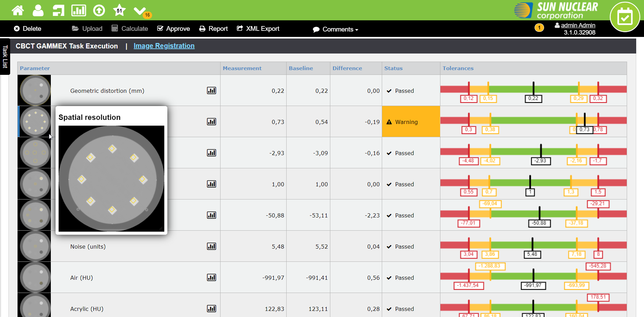This screenshot has width=644, height=317.
Task: Click the Sun Nuclear corporation logo
Action: pos(556,10)
